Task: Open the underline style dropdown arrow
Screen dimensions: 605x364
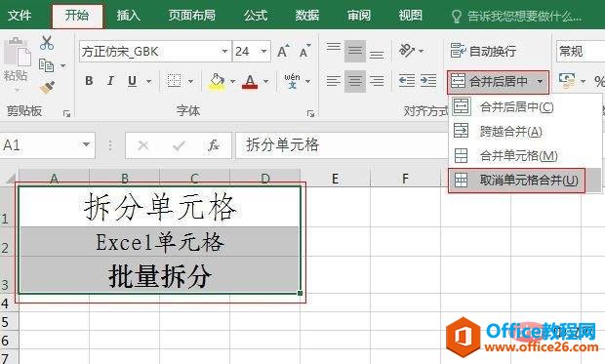Action: coord(148,81)
